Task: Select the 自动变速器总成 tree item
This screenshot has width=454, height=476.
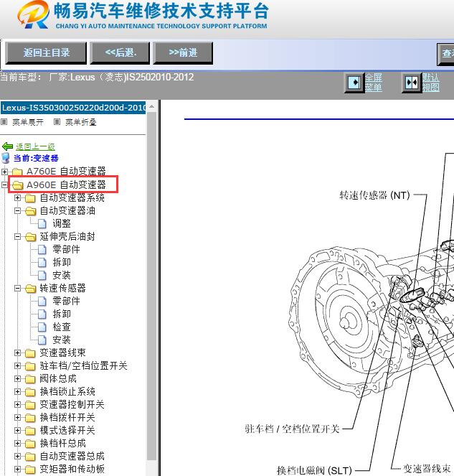Action: pos(72,456)
